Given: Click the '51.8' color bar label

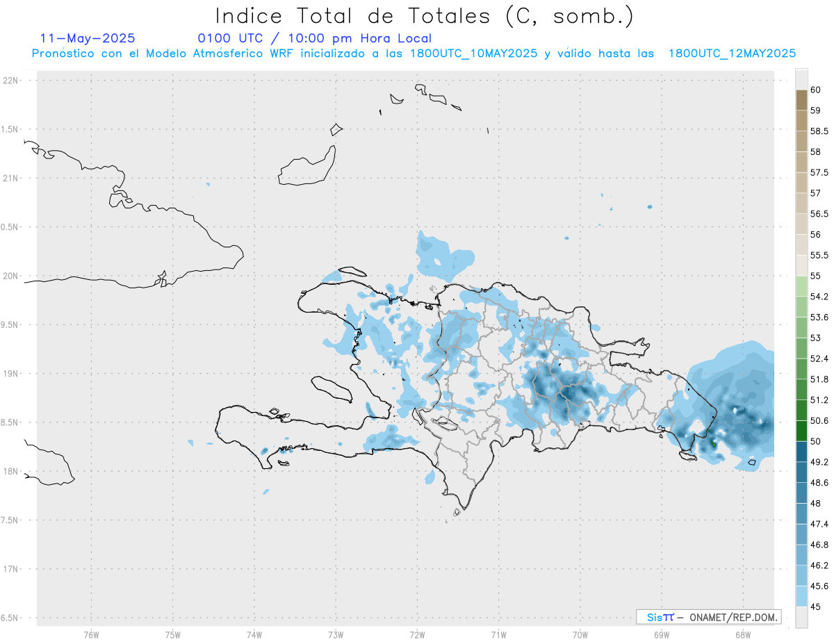Looking at the screenshot, I should pyautogui.click(x=819, y=379).
